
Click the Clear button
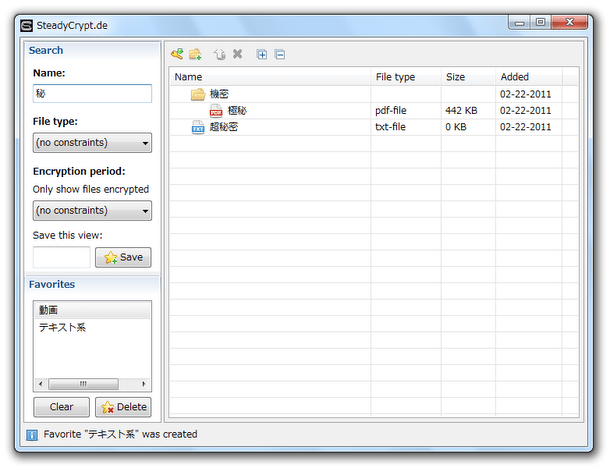(x=61, y=407)
